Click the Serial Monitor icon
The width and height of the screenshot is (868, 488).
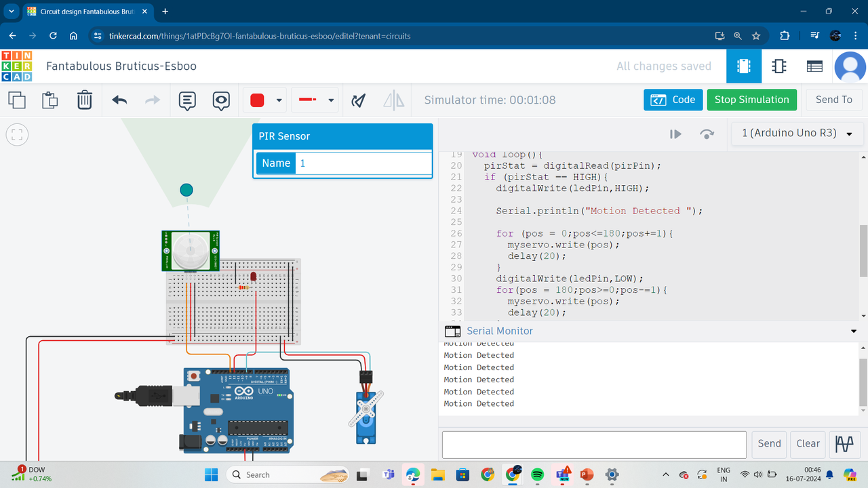(x=452, y=331)
